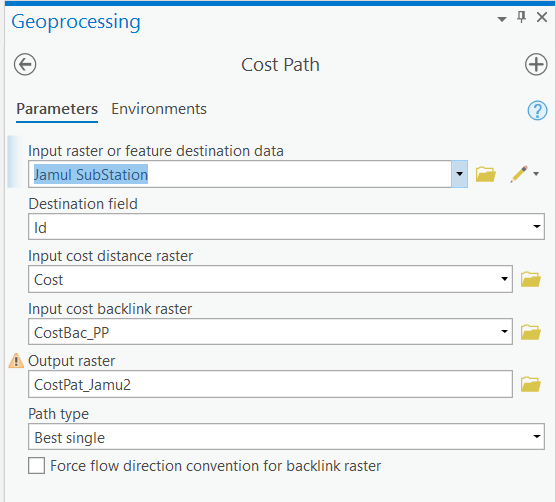556x502 pixels.
Task: Switch to the Environments tab
Action: pos(159,109)
